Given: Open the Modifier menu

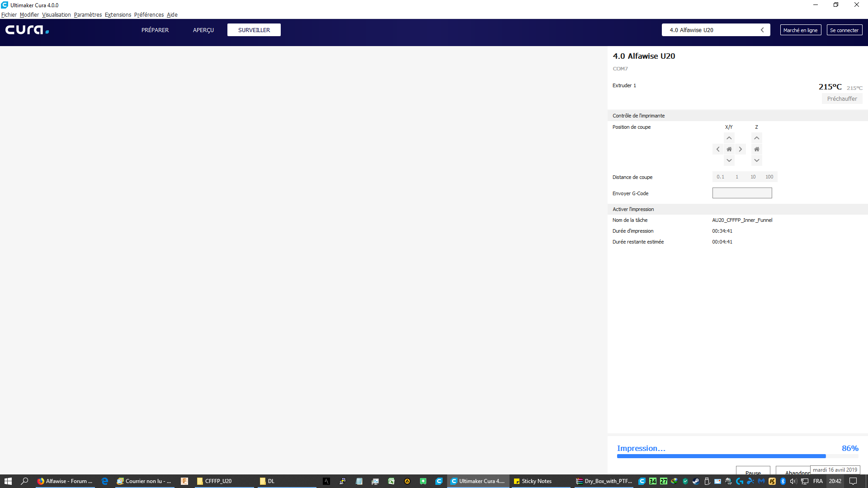Looking at the screenshot, I should click(29, 14).
